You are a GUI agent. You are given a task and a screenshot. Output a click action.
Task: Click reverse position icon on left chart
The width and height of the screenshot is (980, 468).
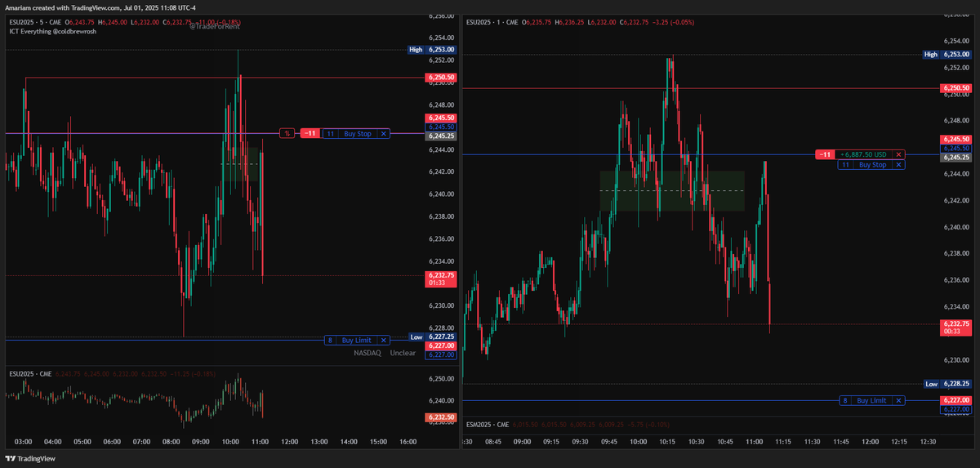coord(287,133)
